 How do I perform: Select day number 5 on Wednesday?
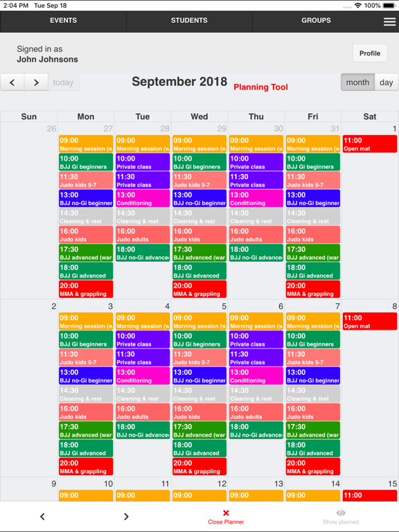click(224, 306)
